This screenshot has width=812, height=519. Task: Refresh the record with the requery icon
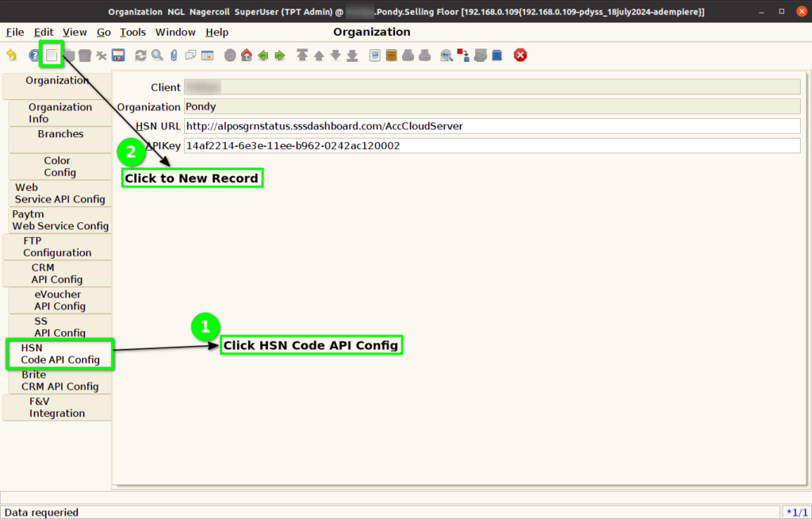click(x=140, y=55)
